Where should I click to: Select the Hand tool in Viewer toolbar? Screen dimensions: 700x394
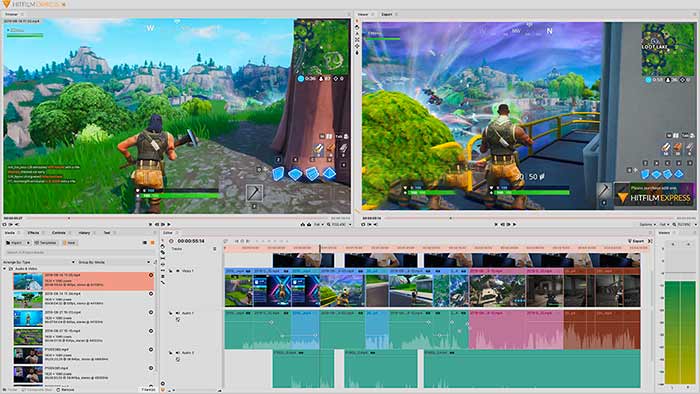point(357,27)
